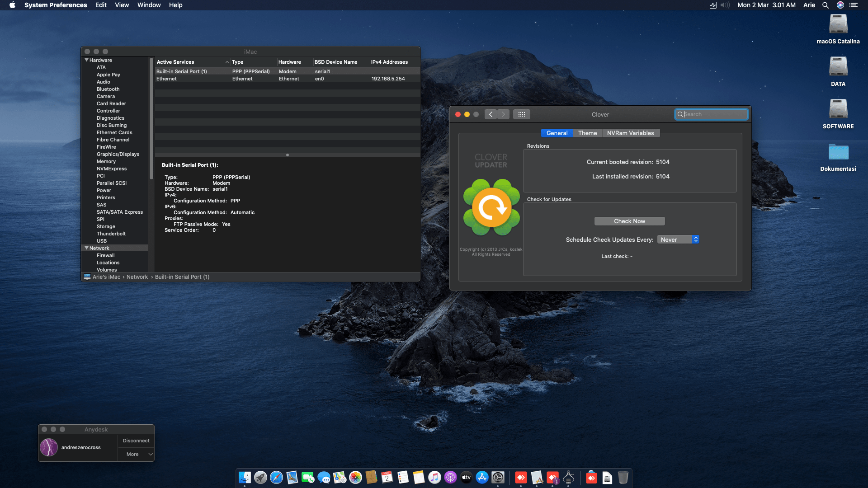Open the App Store from the Dock
The image size is (868, 488).
(x=481, y=478)
